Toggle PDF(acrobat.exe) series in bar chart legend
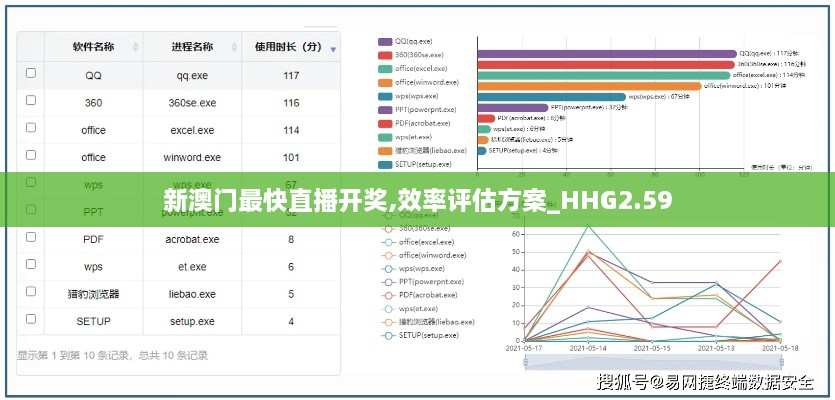The width and height of the screenshot is (835, 400). click(x=414, y=124)
